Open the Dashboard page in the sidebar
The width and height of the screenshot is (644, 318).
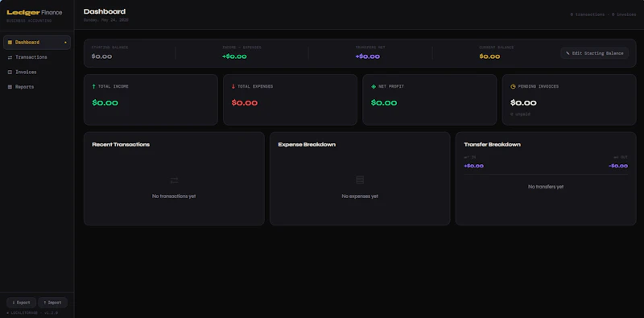[37, 43]
